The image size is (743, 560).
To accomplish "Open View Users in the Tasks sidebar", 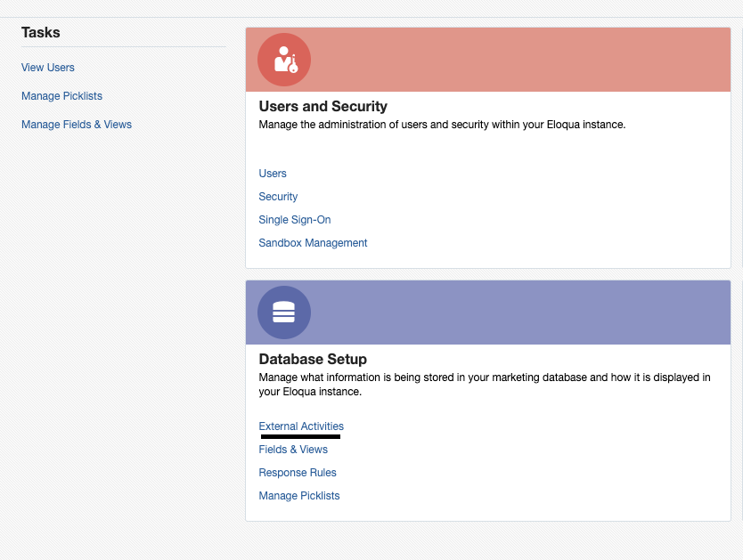I will click(x=48, y=68).
